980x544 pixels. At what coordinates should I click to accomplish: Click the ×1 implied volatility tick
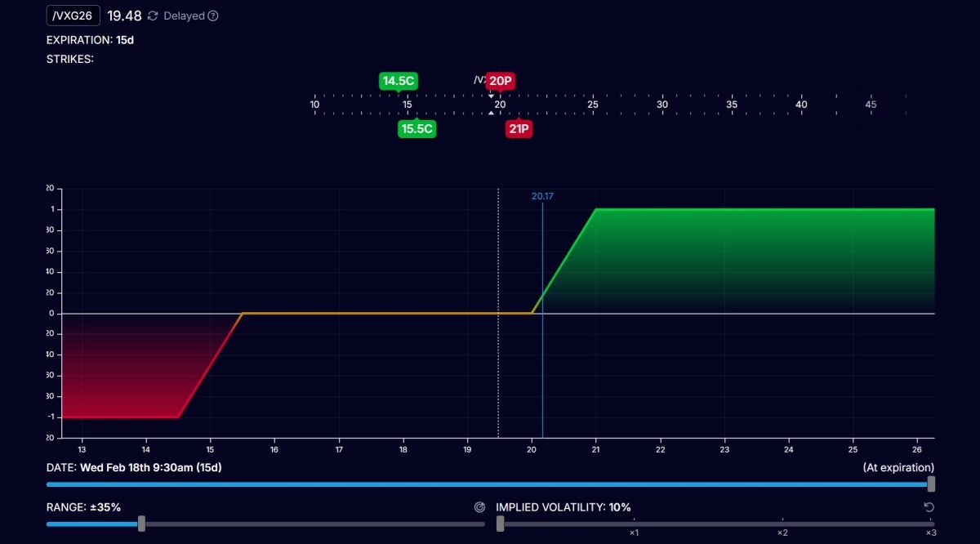click(634, 533)
